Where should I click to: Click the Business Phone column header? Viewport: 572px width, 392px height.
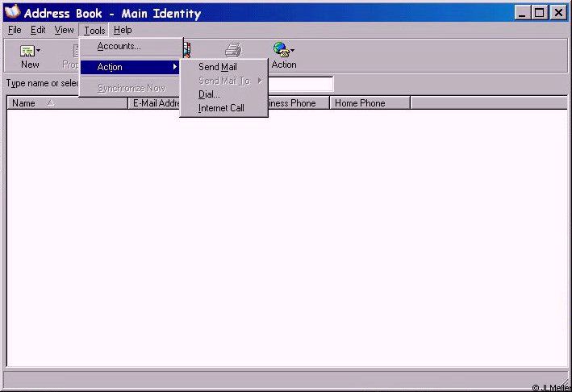299,103
